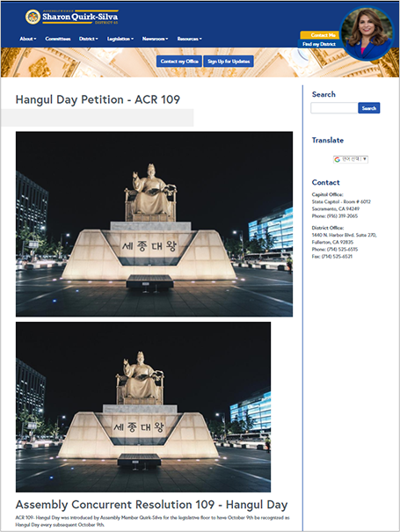The height and width of the screenshot is (532, 400).
Task: Click the Contact my Office button
Action: point(179,62)
